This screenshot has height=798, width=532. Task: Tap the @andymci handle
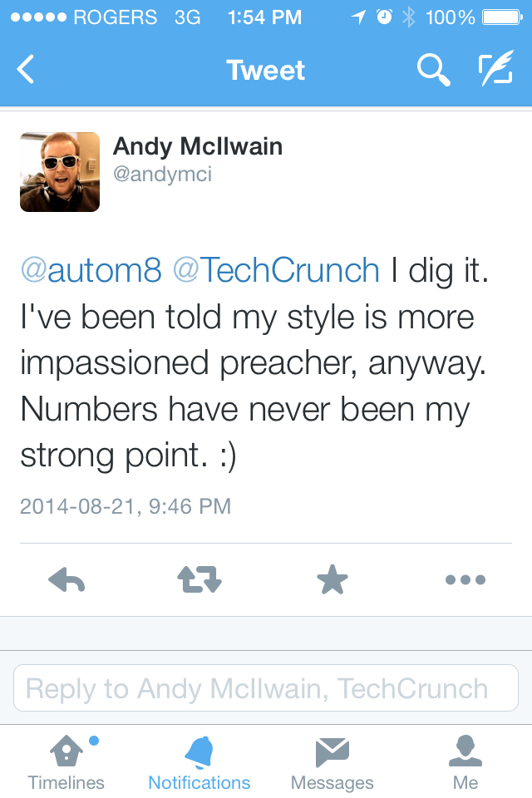point(162,175)
